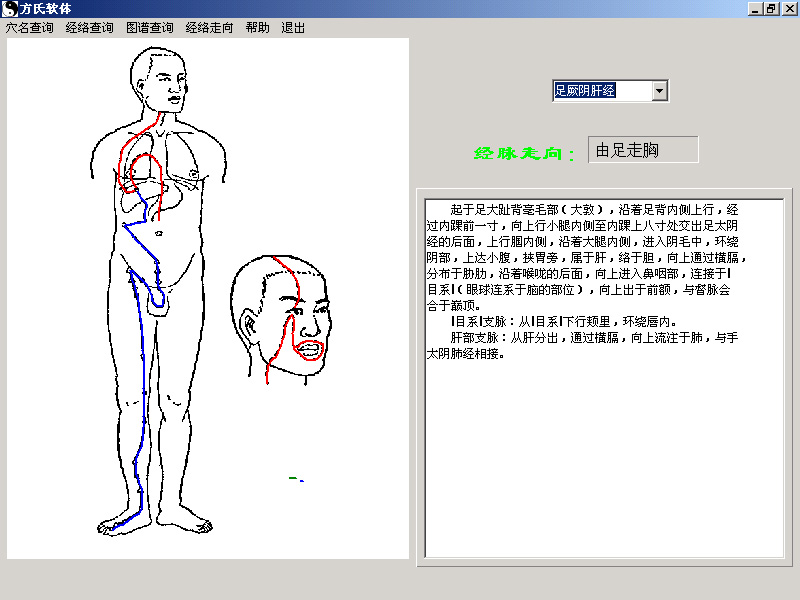Choose 退出 to exit the program
The image size is (800, 600).
tap(293, 28)
